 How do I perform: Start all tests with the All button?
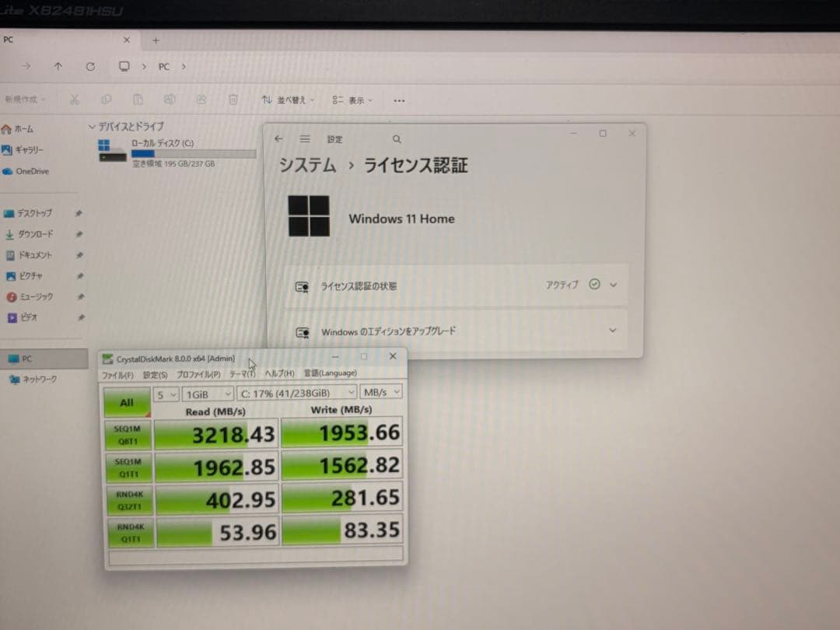tap(126, 402)
